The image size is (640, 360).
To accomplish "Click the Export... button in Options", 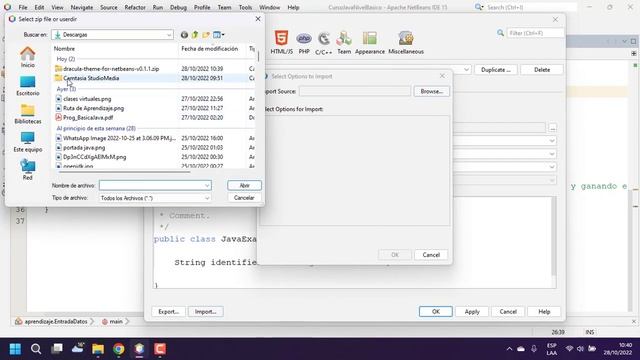I will [168, 311].
